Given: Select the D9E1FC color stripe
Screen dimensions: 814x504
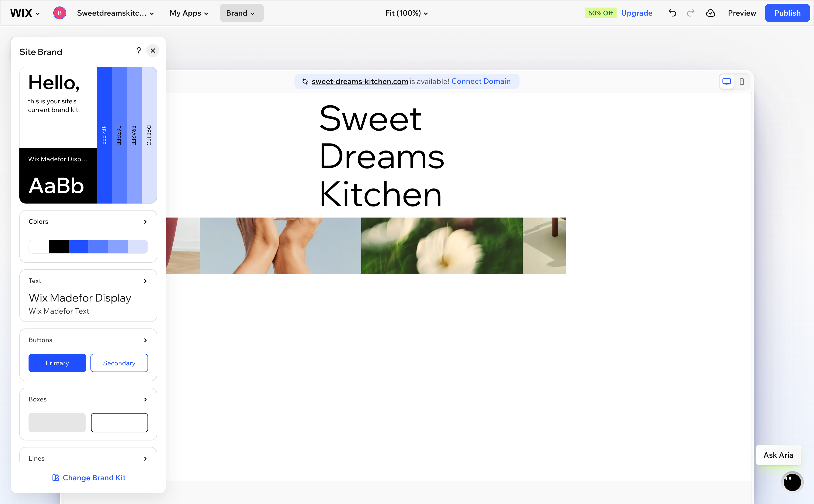Looking at the screenshot, I should pyautogui.click(x=149, y=135).
